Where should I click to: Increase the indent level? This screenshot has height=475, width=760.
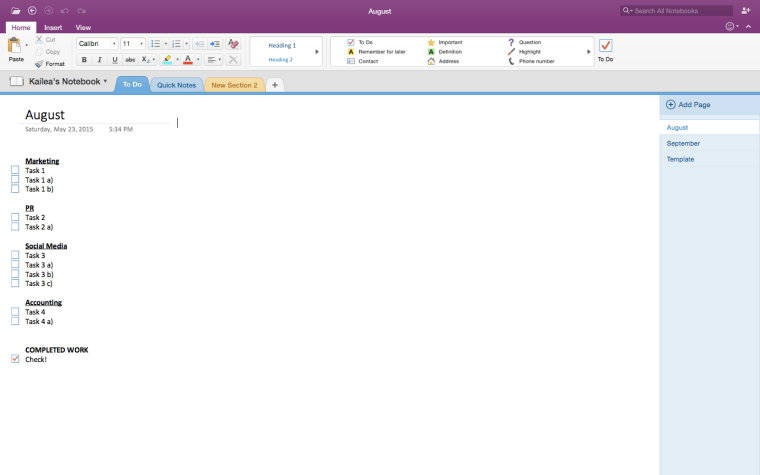pos(215,44)
